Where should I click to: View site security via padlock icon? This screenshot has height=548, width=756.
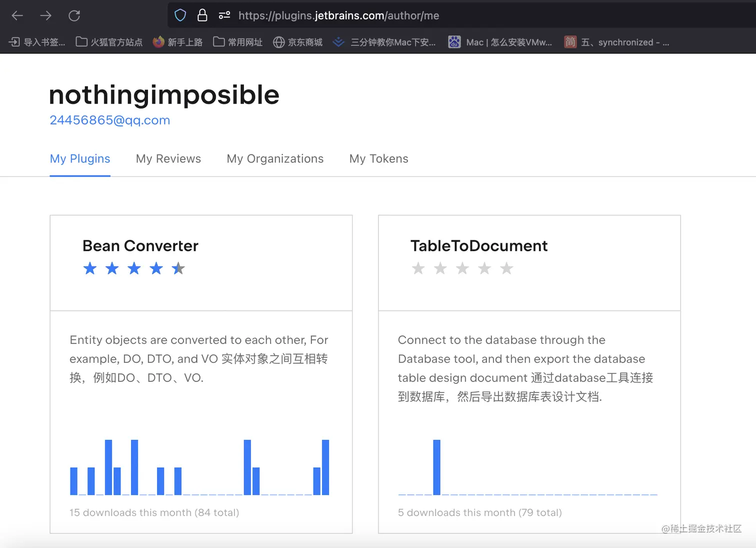click(202, 16)
